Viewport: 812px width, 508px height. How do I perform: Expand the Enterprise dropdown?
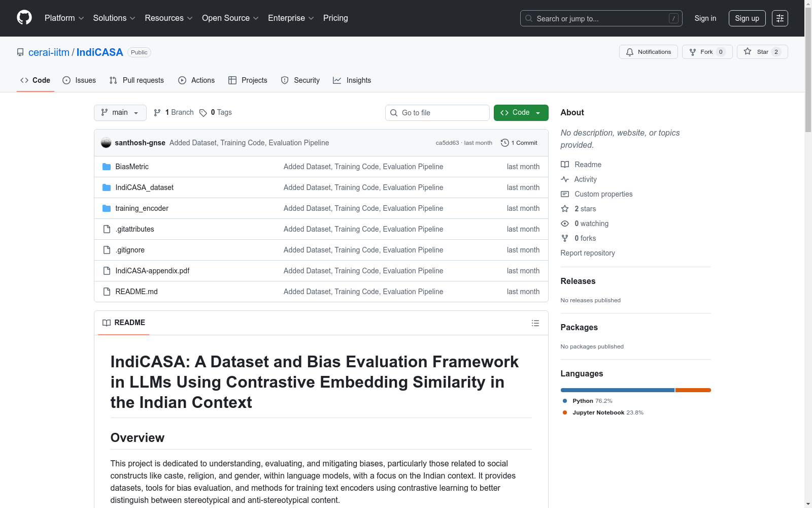coord(291,18)
